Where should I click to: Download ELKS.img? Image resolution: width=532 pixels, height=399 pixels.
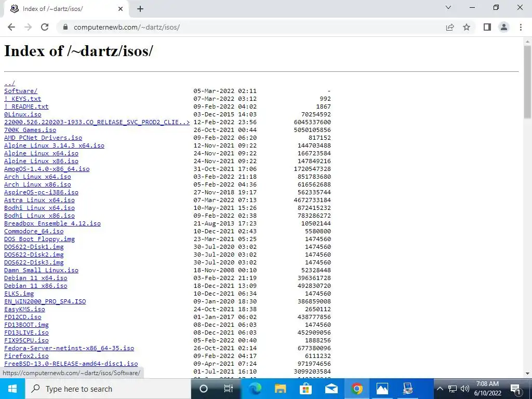point(19,294)
